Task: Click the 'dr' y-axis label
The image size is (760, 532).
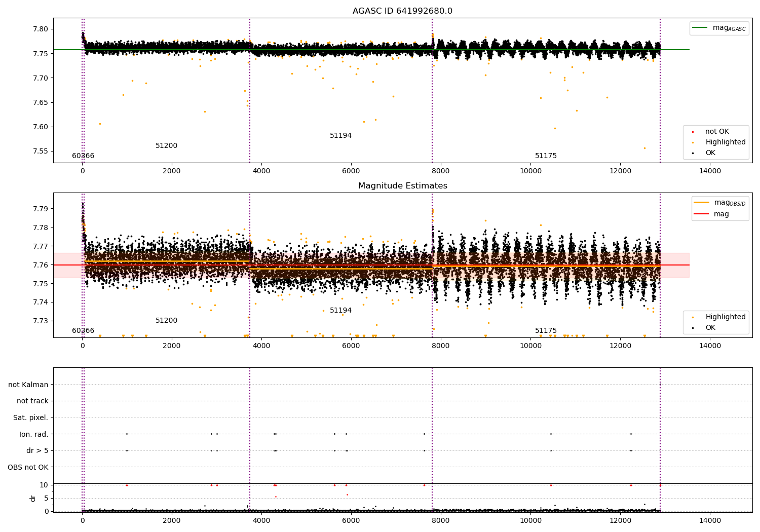Action: click(33, 498)
